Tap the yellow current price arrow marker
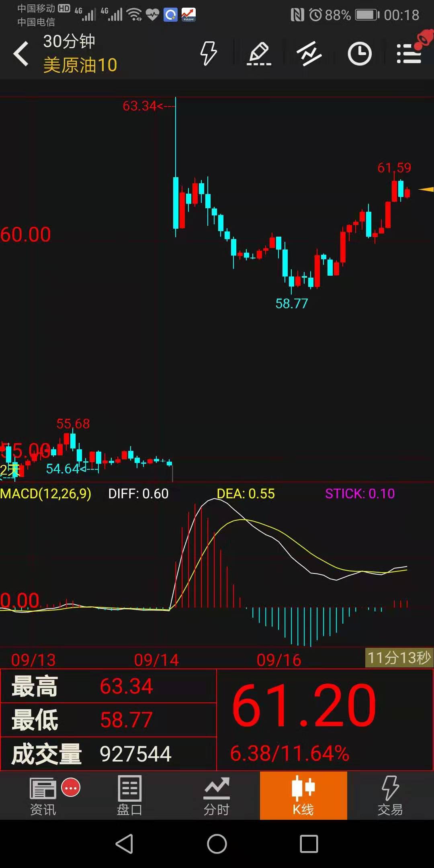434x868 pixels. point(426,189)
